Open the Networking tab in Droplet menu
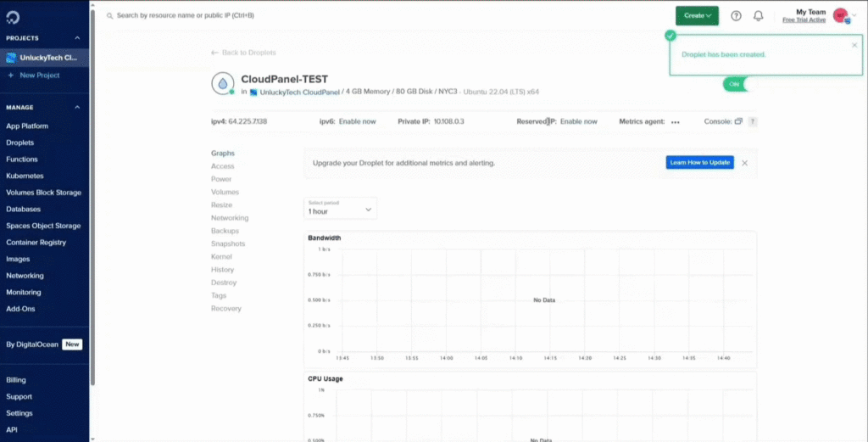 click(229, 218)
